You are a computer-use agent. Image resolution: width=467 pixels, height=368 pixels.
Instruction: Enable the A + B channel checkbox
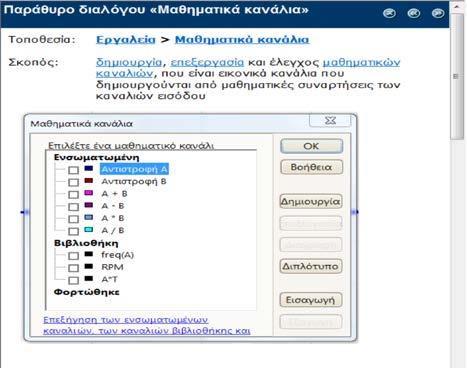pos(73,195)
